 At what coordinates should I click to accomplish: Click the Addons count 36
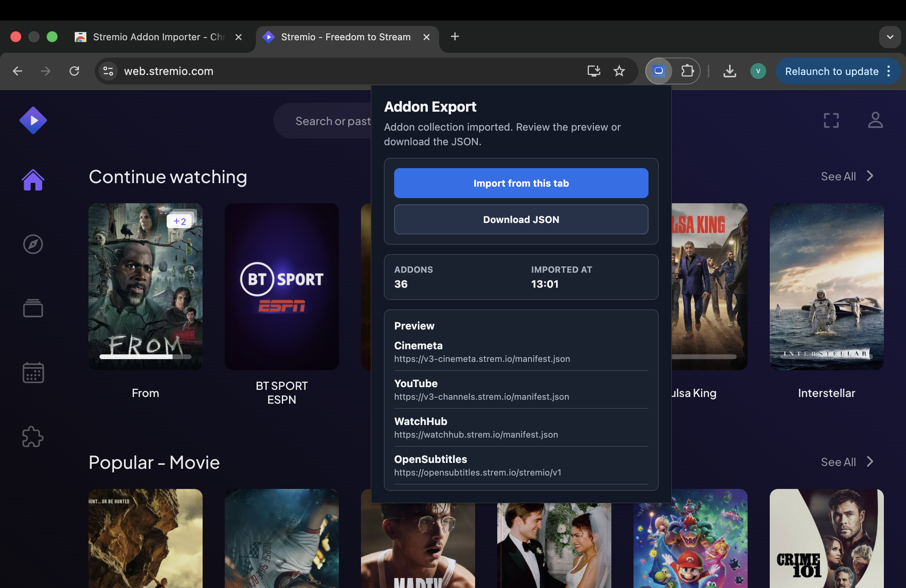401,284
